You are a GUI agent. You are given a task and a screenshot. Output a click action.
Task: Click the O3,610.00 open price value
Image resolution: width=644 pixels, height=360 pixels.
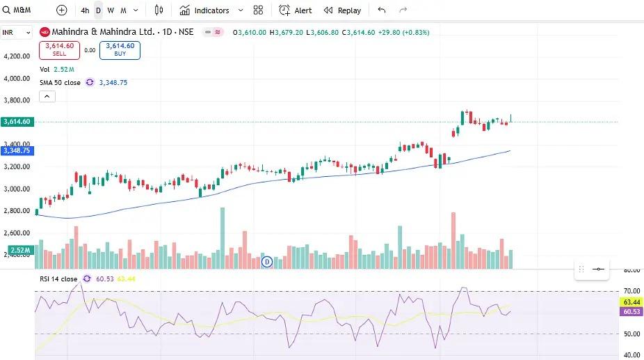[x=249, y=32]
